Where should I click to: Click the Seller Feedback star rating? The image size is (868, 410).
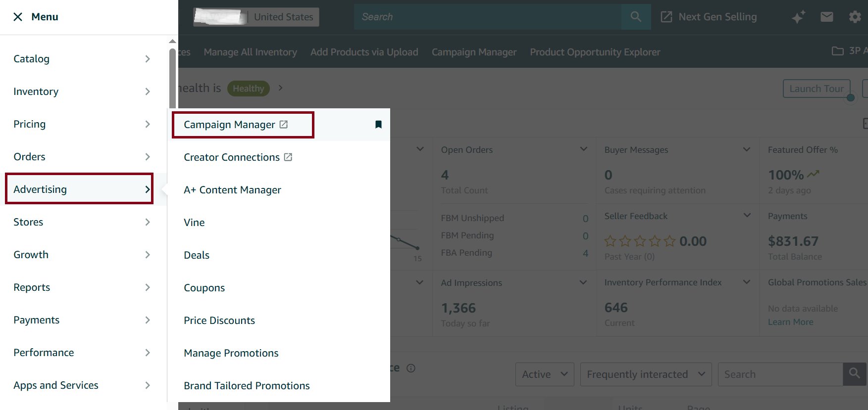pos(640,241)
